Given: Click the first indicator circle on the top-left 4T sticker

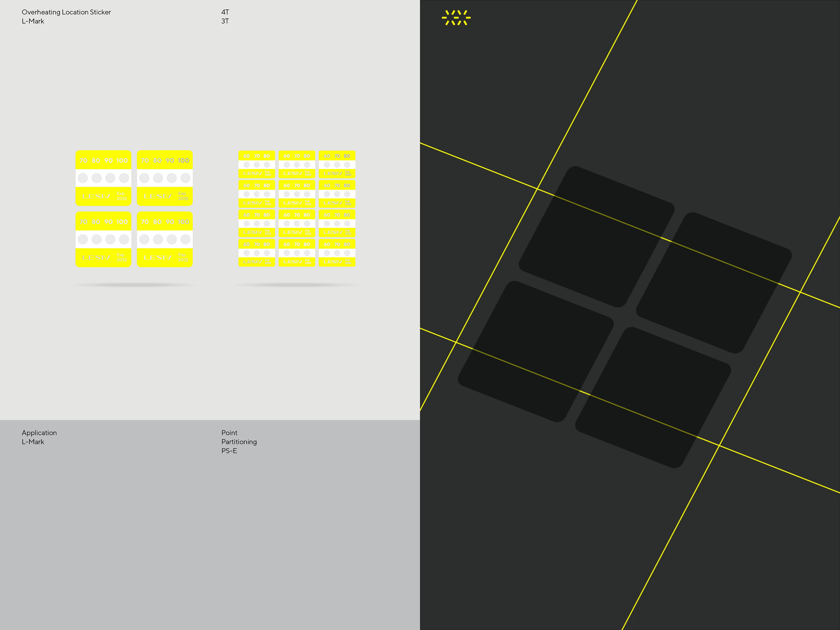Looking at the screenshot, I should pos(83,178).
